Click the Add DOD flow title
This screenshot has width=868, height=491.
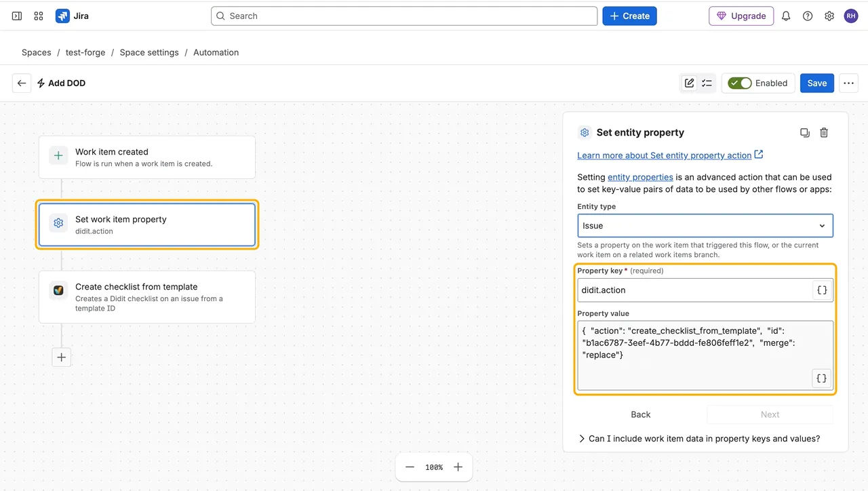click(x=66, y=83)
